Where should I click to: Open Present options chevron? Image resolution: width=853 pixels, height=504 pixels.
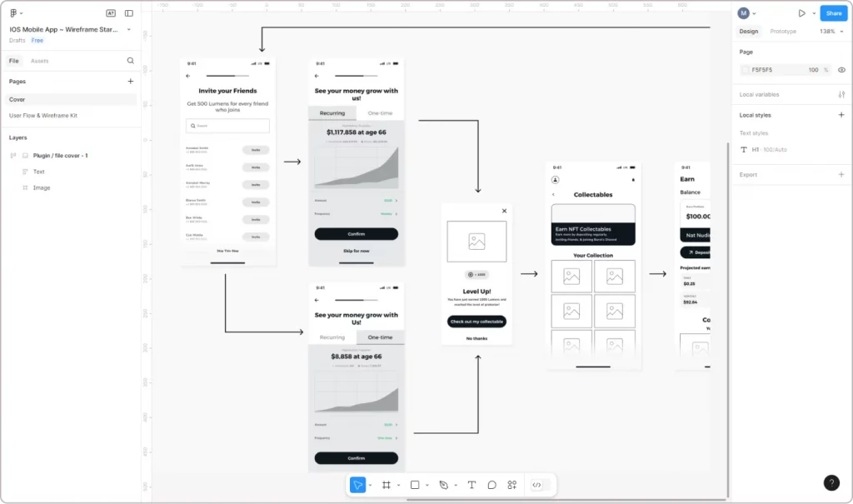pos(814,13)
